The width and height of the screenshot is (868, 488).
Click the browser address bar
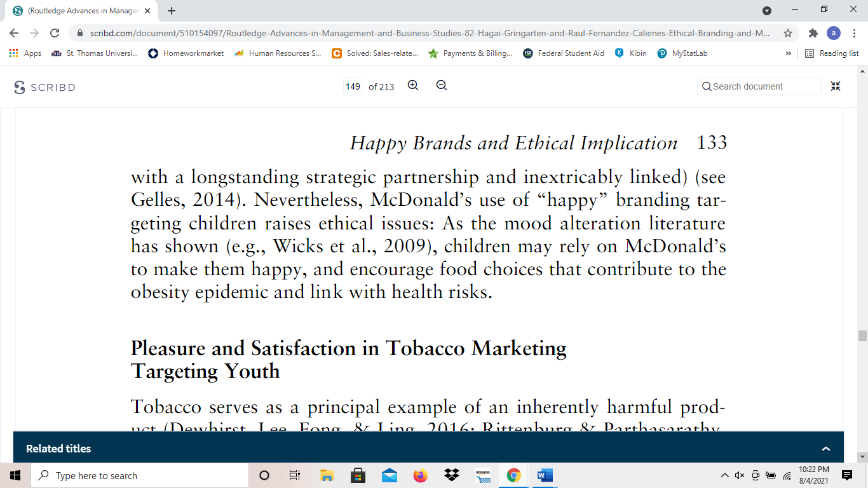click(x=432, y=33)
